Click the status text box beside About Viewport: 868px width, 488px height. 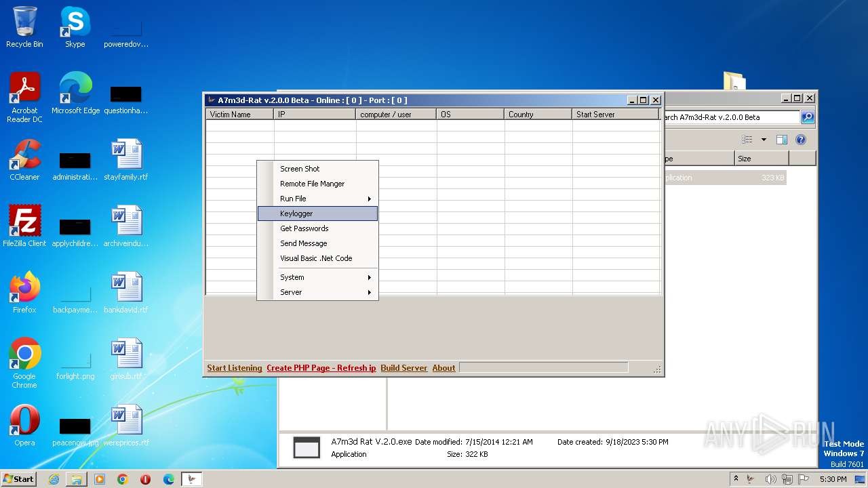pos(543,367)
